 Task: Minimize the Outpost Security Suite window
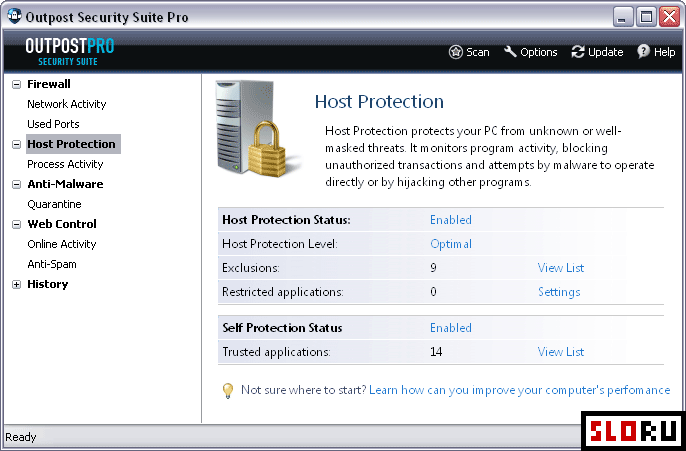pyautogui.click(x=622, y=17)
